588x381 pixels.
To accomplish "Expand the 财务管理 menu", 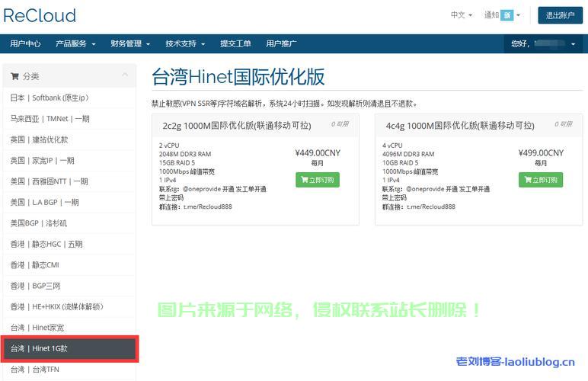I will tap(130, 44).
